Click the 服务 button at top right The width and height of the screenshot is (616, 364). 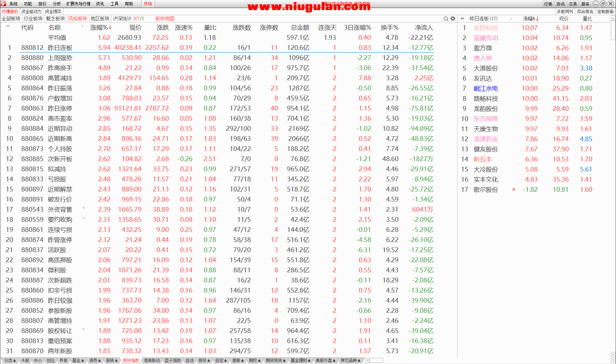click(585, 4)
